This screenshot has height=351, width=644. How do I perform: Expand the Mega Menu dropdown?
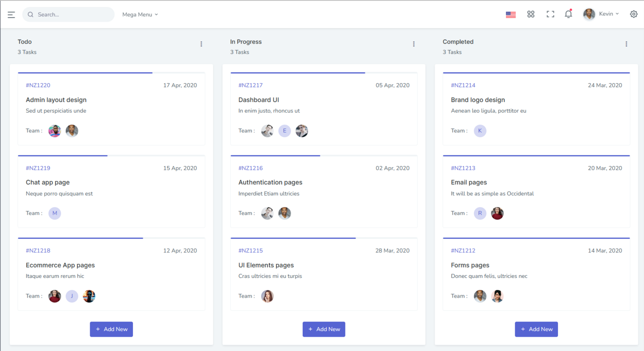click(140, 15)
